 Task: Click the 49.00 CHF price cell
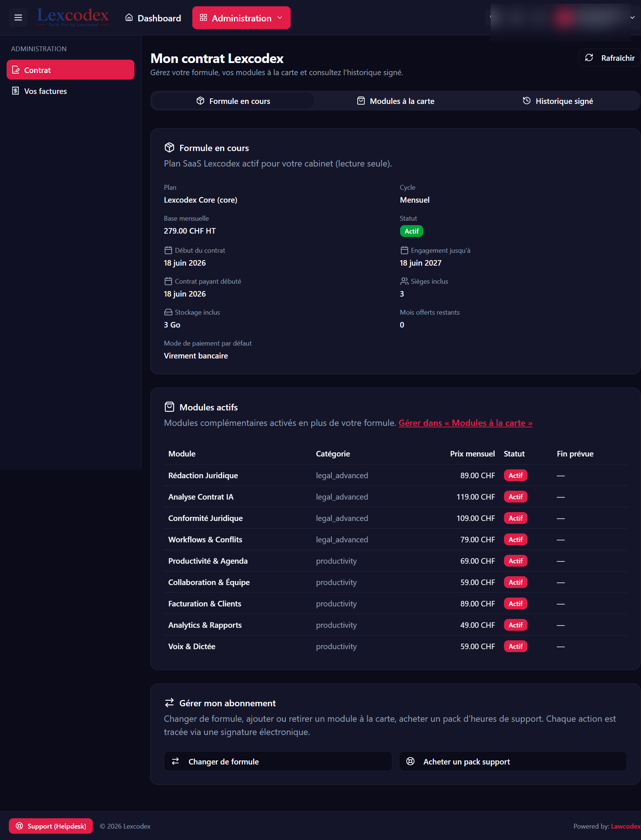coord(477,625)
